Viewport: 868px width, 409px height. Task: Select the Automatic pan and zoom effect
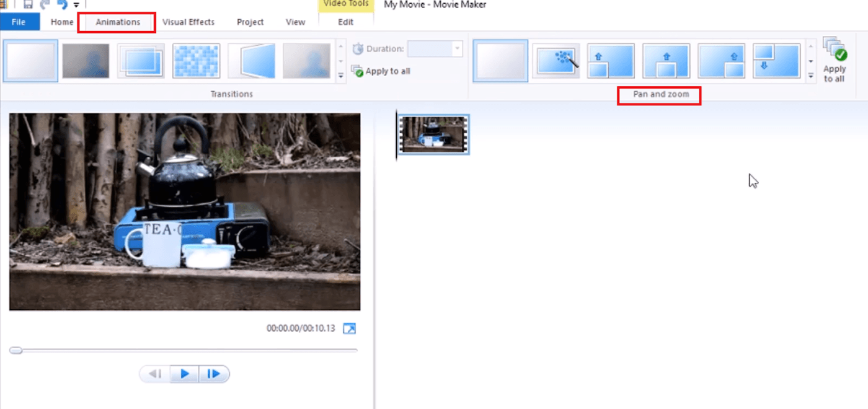(556, 60)
